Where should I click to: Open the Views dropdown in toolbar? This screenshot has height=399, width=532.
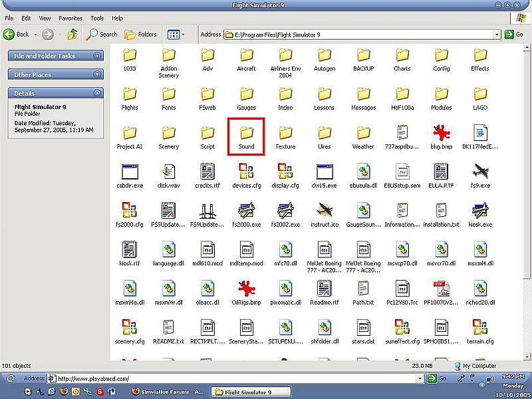click(176, 34)
